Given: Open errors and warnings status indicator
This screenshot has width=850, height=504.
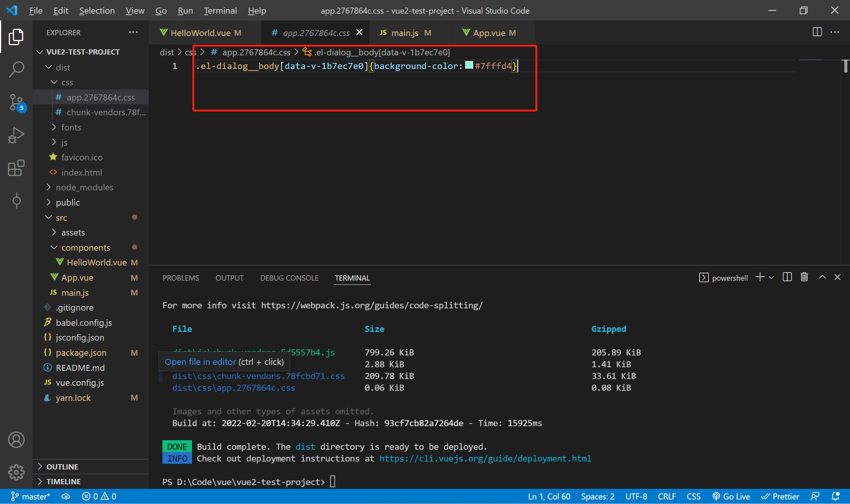Looking at the screenshot, I should pyautogui.click(x=99, y=496).
